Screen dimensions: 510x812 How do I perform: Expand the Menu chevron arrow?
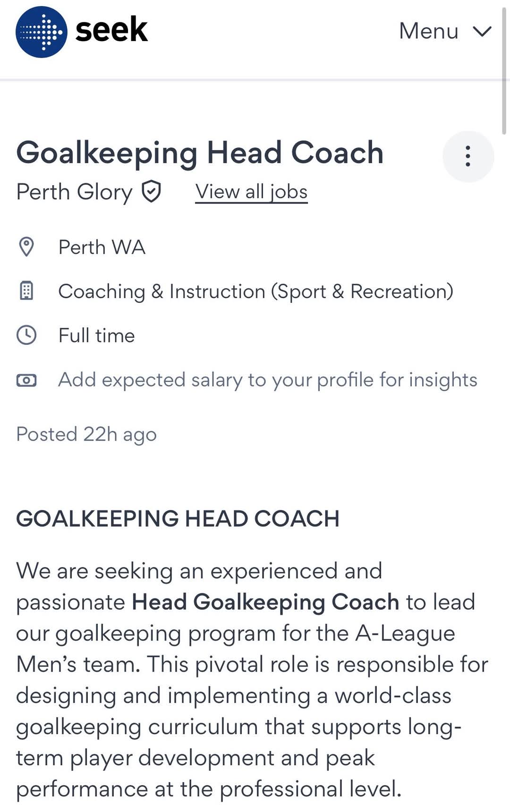[x=482, y=31]
